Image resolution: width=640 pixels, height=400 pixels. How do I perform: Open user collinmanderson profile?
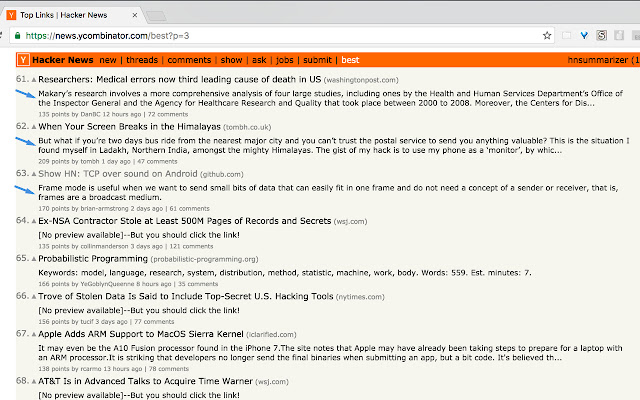(x=104, y=247)
